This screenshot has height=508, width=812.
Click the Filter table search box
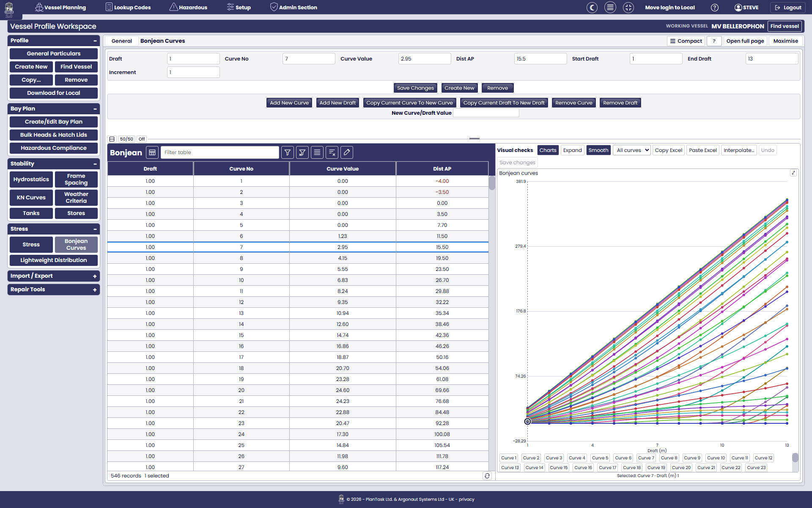[220, 152]
